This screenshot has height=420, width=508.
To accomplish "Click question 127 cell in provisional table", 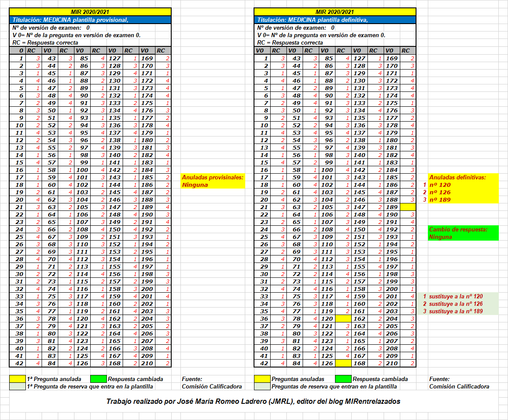I will pyautogui.click(x=115, y=58).
